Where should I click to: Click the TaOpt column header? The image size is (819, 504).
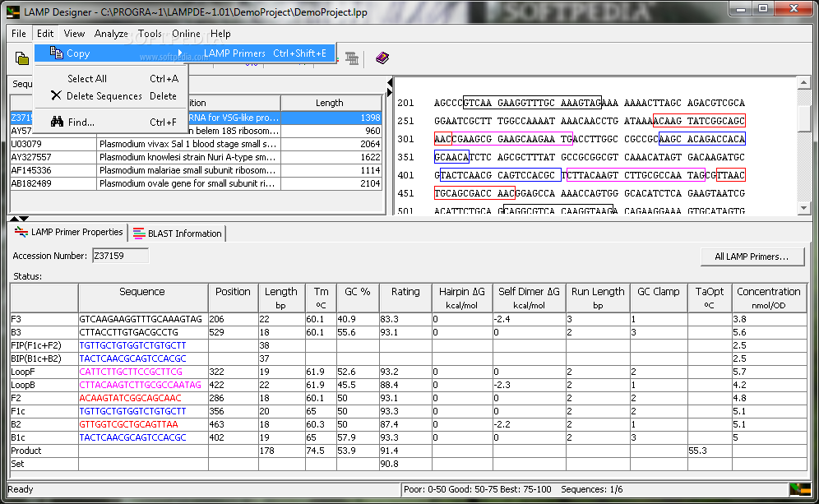coord(710,298)
